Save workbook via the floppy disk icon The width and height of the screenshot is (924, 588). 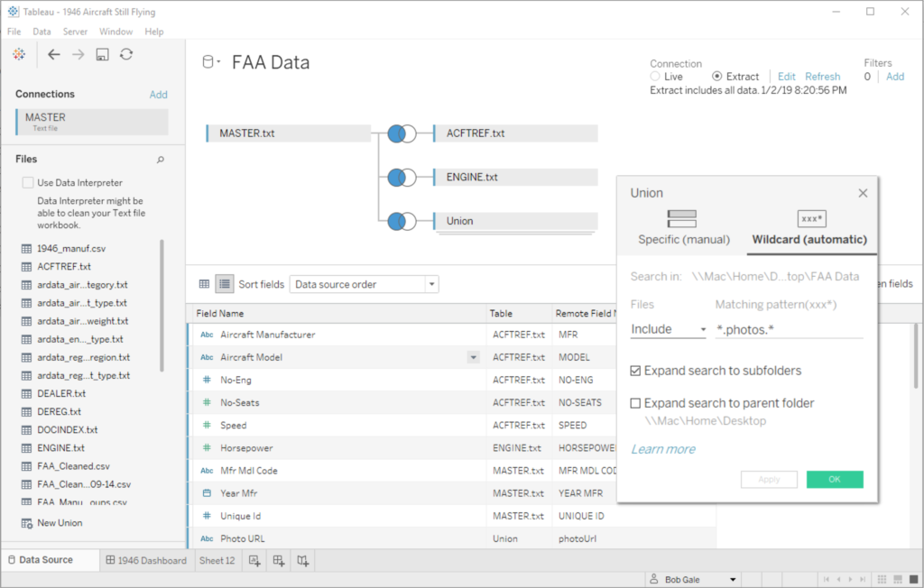(x=103, y=55)
